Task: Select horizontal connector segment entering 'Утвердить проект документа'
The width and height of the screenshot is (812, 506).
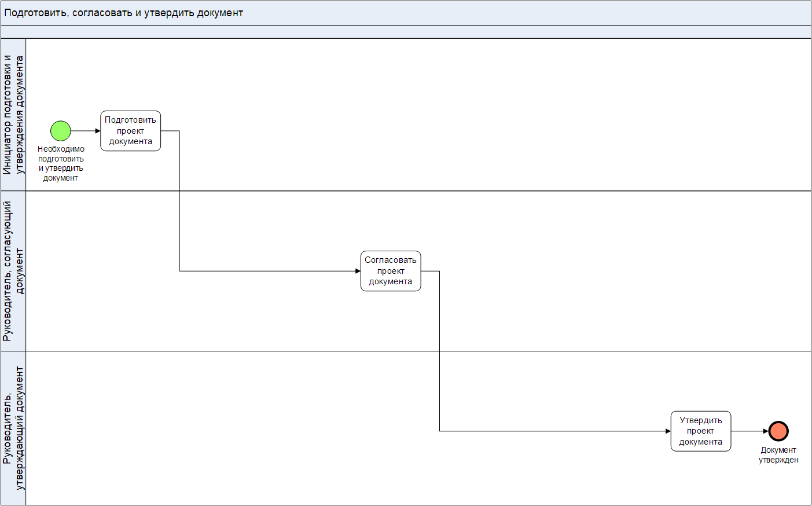Action: click(x=550, y=431)
